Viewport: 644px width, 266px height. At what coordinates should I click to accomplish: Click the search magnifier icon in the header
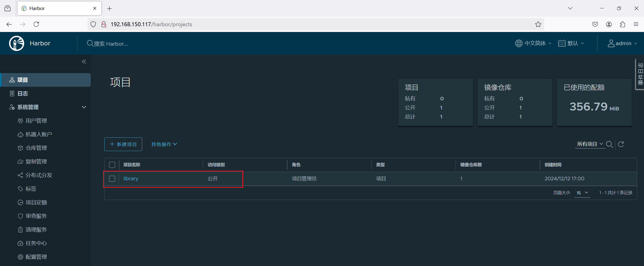click(90, 43)
